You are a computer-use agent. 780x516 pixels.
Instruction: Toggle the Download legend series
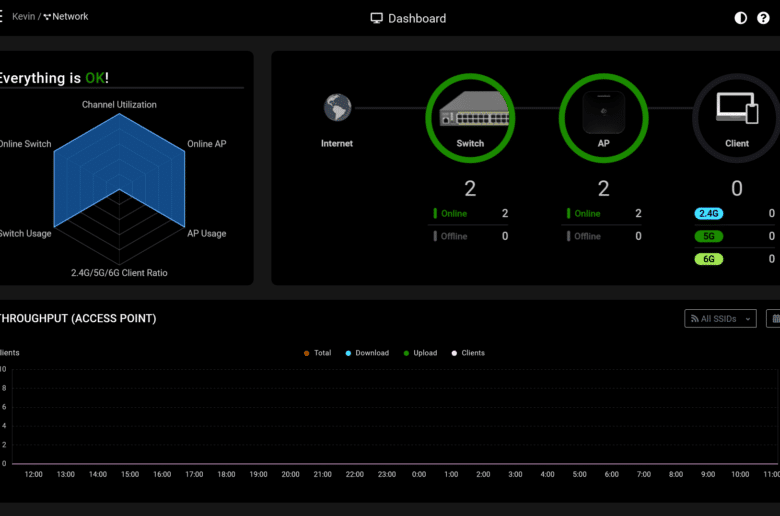(367, 353)
